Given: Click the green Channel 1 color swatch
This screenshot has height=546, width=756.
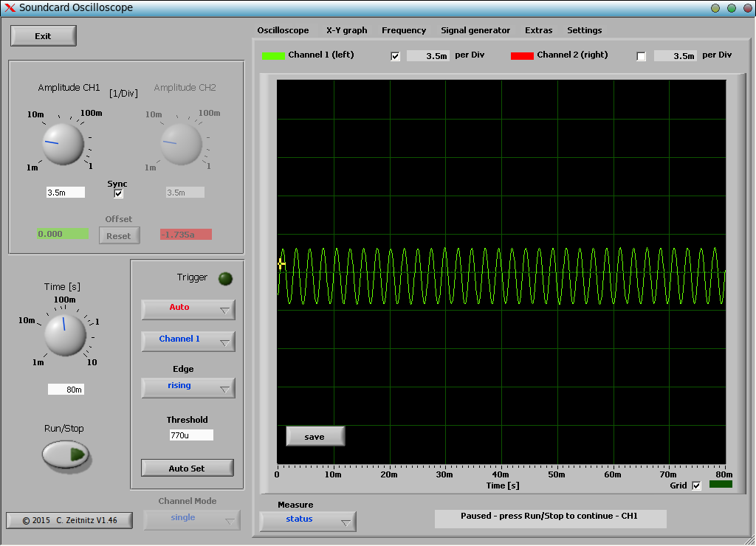Looking at the screenshot, I should click(273, 56).
